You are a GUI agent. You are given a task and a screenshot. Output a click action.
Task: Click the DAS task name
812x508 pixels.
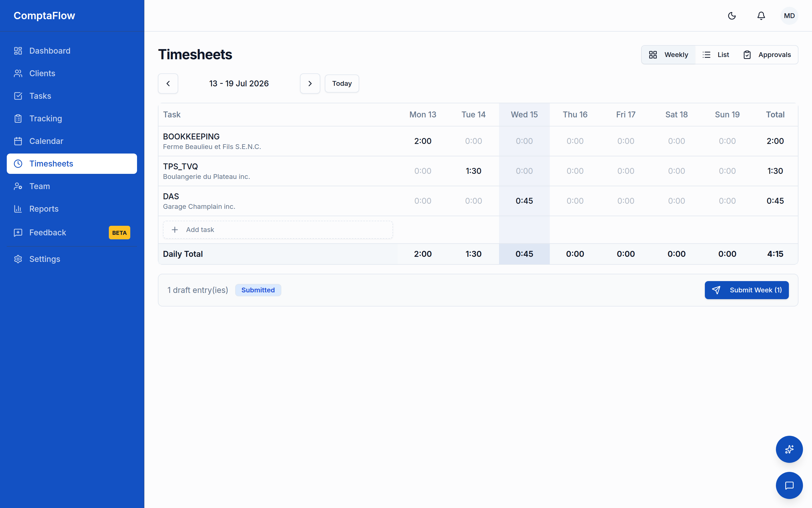[171, 196]
